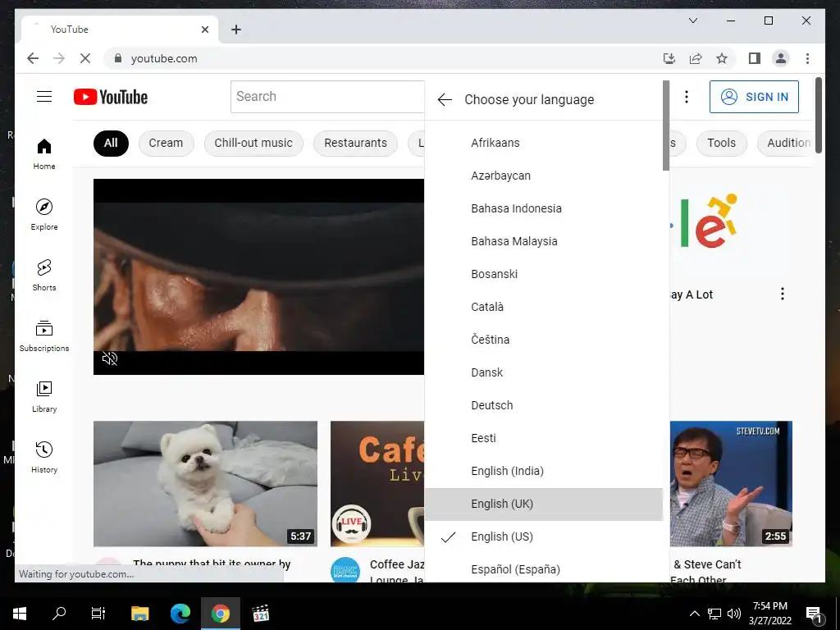Image resolution: width=840 pixels, height=630 pixels.
Task: Open YouTube settings three-dot menu
Action: click(687, 97)
